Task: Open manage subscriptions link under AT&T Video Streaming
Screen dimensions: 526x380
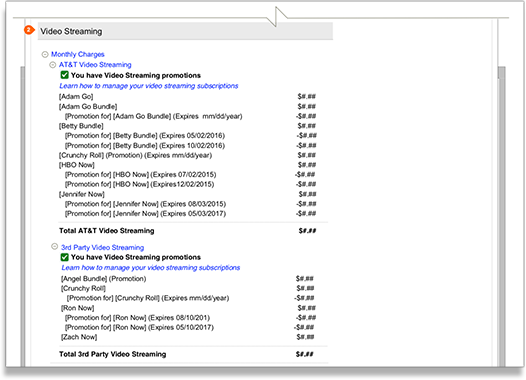Action: (149, 86)
